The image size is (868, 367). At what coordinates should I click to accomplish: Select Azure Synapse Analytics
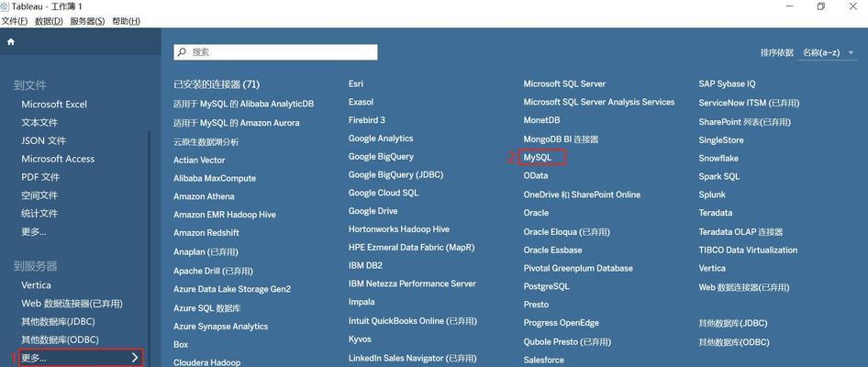(221, 327)
